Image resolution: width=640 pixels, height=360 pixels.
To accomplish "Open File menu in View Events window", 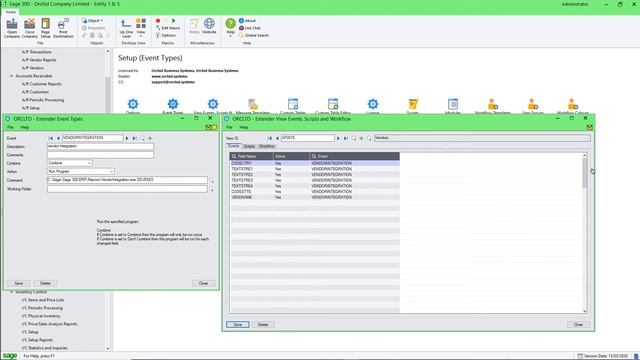I will pyautogui.click(x=229, y=127).
